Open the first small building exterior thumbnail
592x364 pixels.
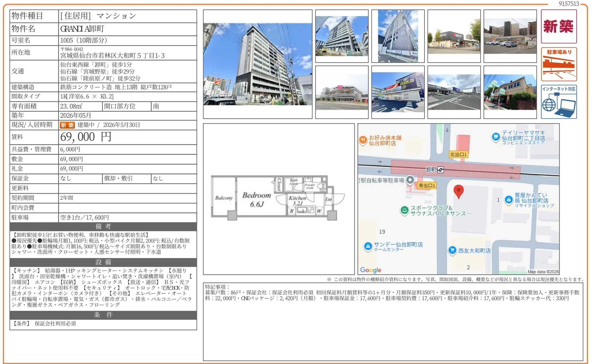point(342,36)
